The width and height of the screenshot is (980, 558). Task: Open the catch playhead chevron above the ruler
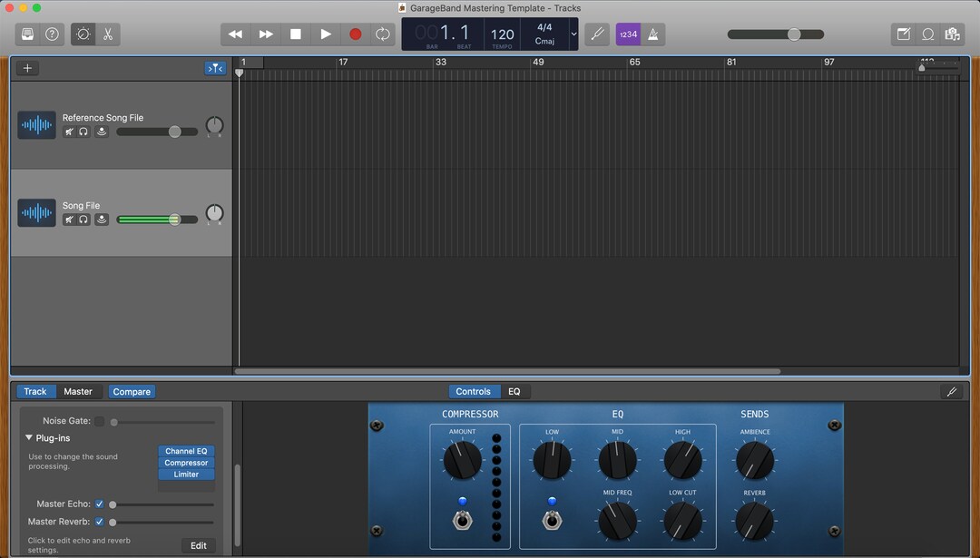click(215, 67)
